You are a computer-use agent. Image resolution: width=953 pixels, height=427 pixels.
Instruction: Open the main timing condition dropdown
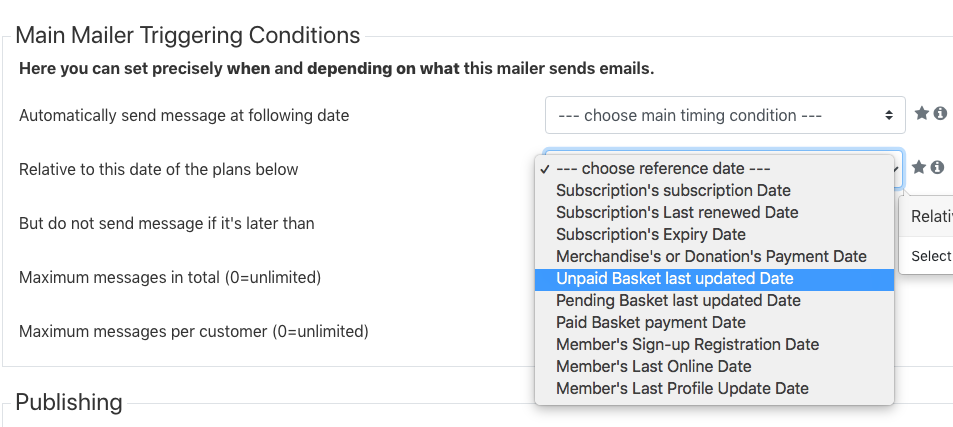click(725, 115)
